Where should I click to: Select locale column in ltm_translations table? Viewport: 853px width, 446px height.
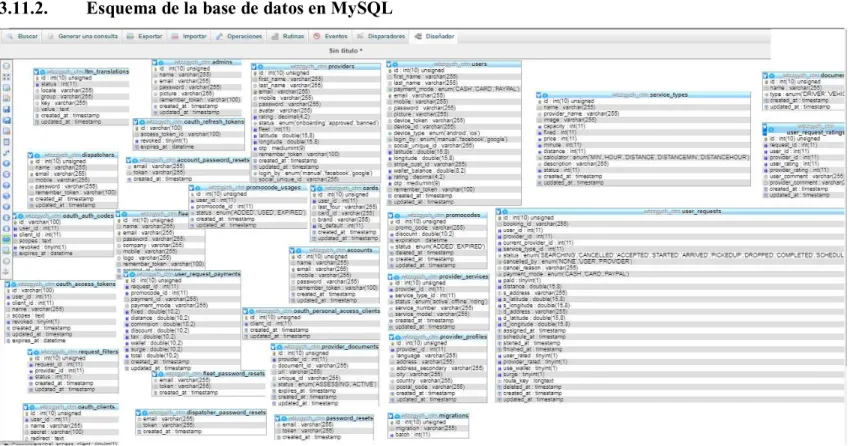tap(82, 91)
